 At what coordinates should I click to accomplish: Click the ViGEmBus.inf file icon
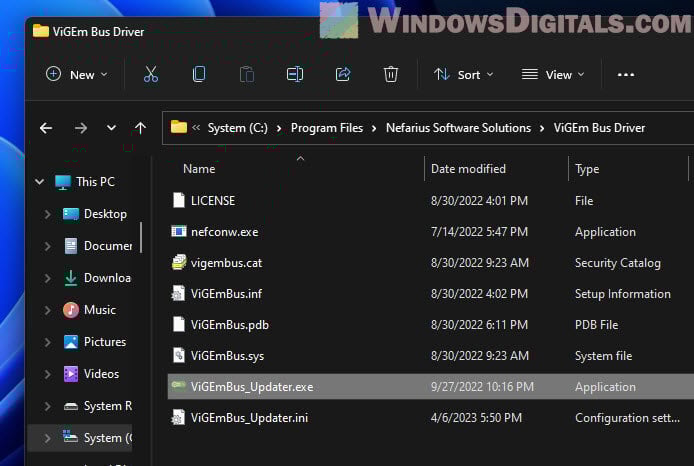[179, 293]
